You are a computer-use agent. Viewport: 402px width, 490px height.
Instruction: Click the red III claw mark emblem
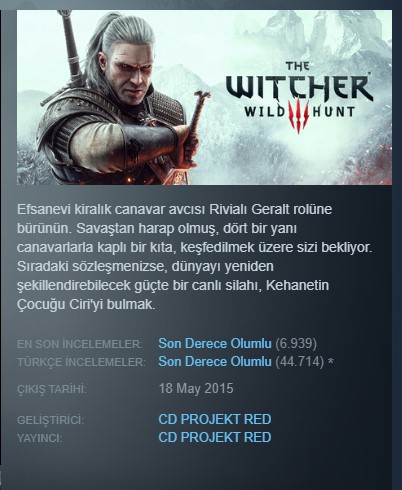299,115
